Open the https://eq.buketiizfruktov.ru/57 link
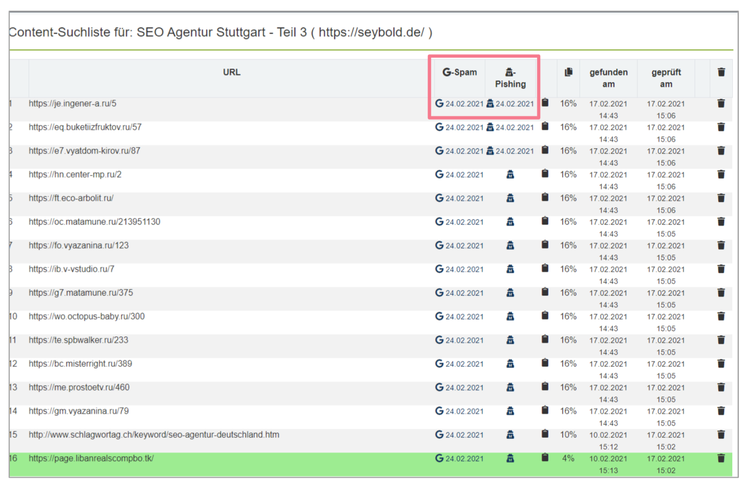The image size is (750, 486). [85, 127]
